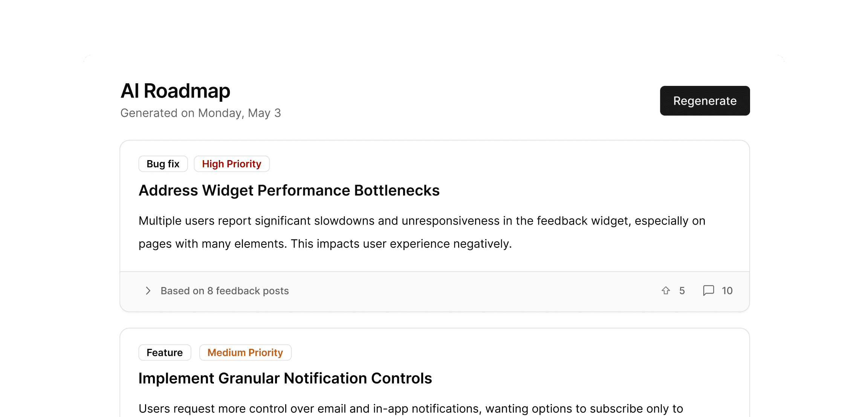The width and height of the screenshot is (868, 417).
Task: Upvote the widget performance item
Action: pyautogui.click(x=666, y=290)
